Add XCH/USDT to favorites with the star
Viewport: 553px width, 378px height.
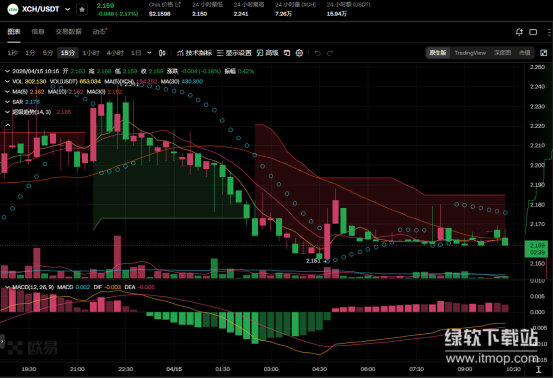tap(82, 10)
